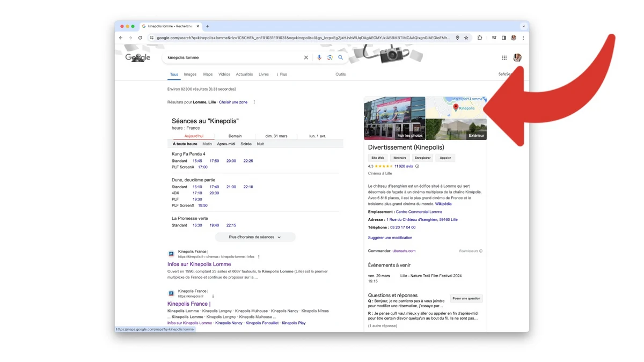Open the 'Outils' search tools

pyautogui.click(x=341, y=75)
